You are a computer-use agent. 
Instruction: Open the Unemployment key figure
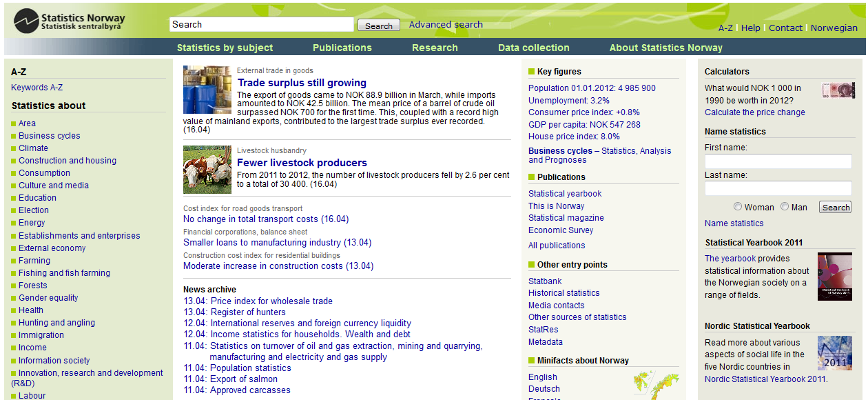click(569, 101)
